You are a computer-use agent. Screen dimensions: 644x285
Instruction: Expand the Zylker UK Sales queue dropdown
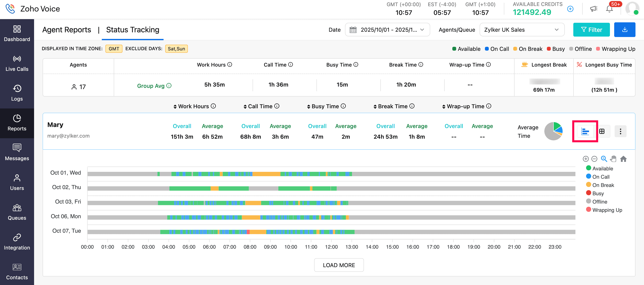click(x=522, y=30)
